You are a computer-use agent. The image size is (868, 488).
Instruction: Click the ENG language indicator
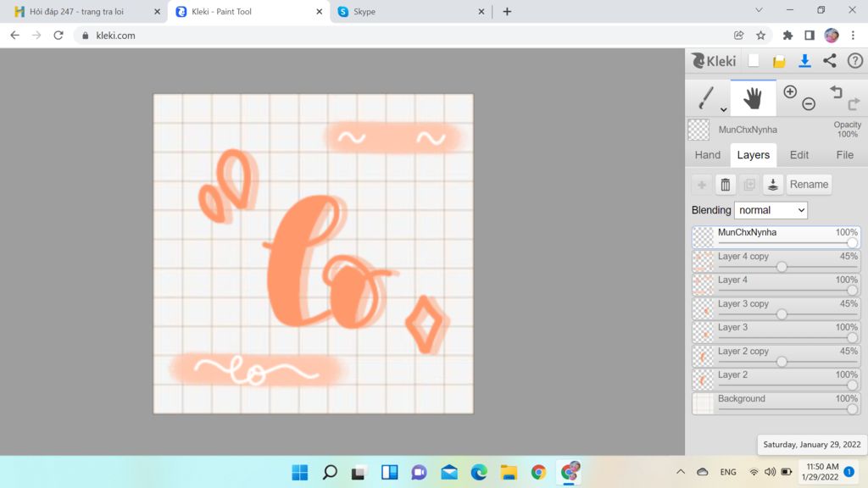coord(728,472)
